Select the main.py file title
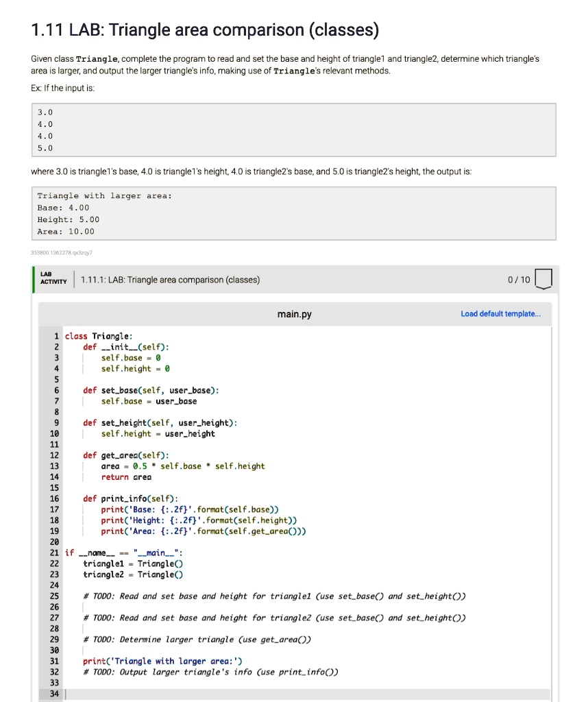 pos(294,314)
